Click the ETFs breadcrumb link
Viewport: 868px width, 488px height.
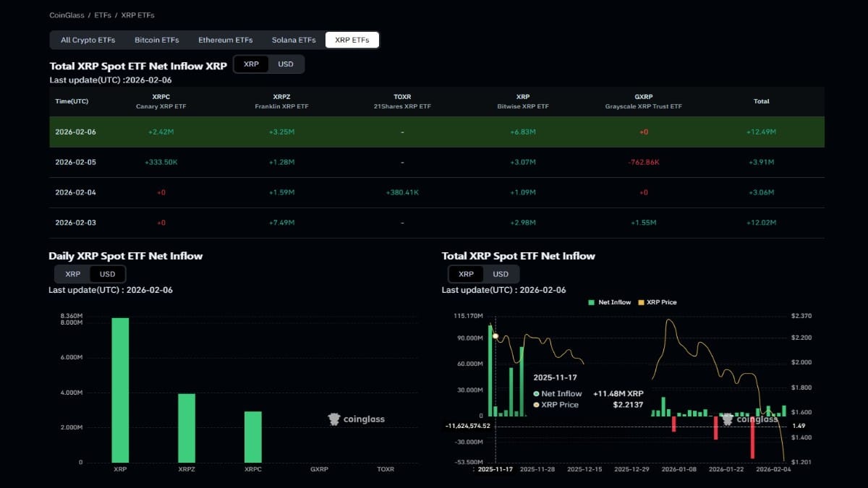[103, 15]
